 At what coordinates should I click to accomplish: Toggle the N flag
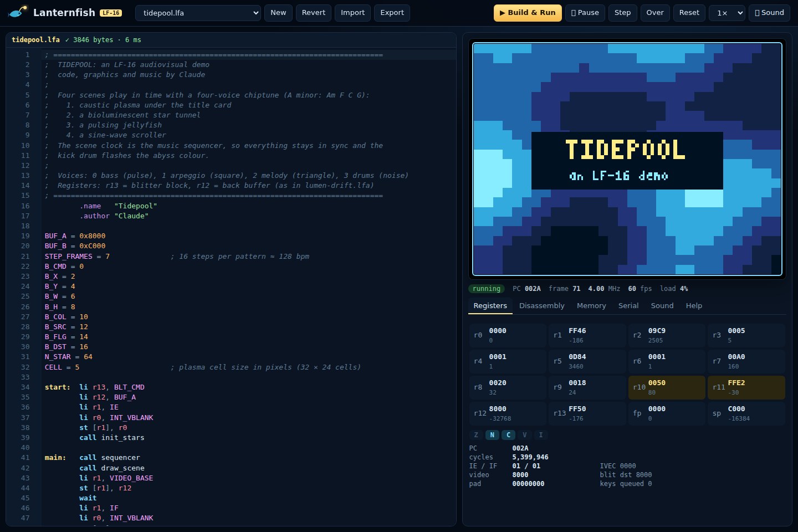(x=492, y=435)
